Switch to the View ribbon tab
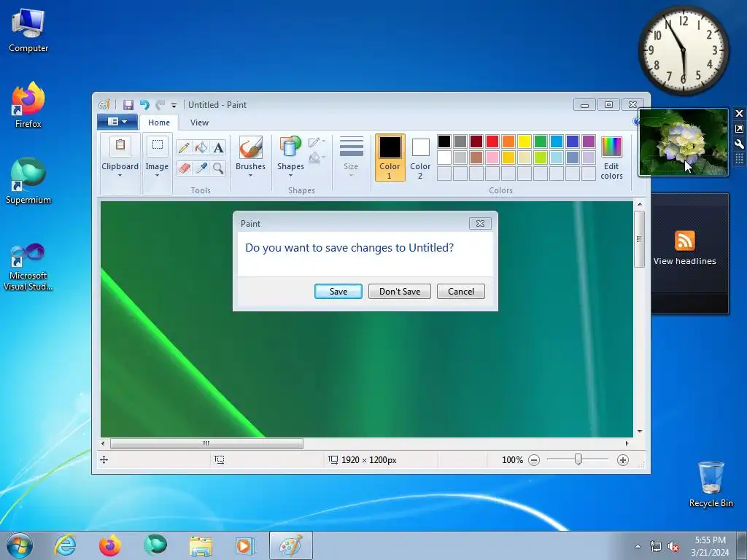This screenshot has height=560, width=747. (x=199, y=122)
